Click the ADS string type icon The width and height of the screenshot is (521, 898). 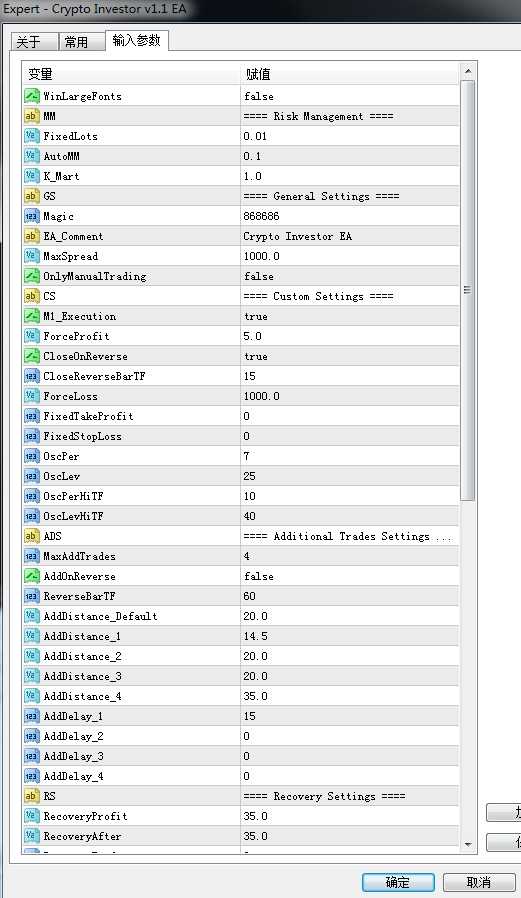(31, 536)
